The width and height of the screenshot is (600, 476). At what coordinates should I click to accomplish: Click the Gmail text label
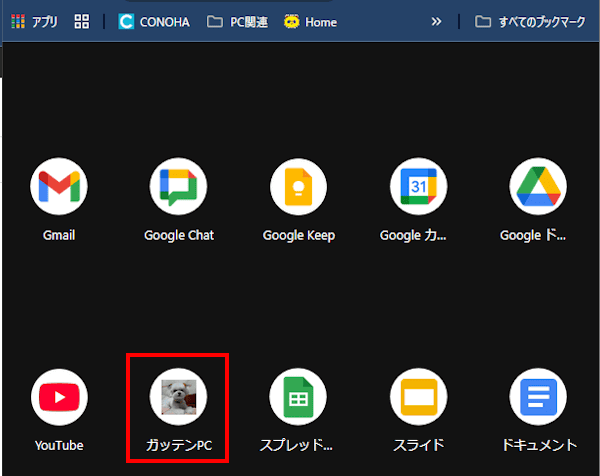click(x=59, y=235)
